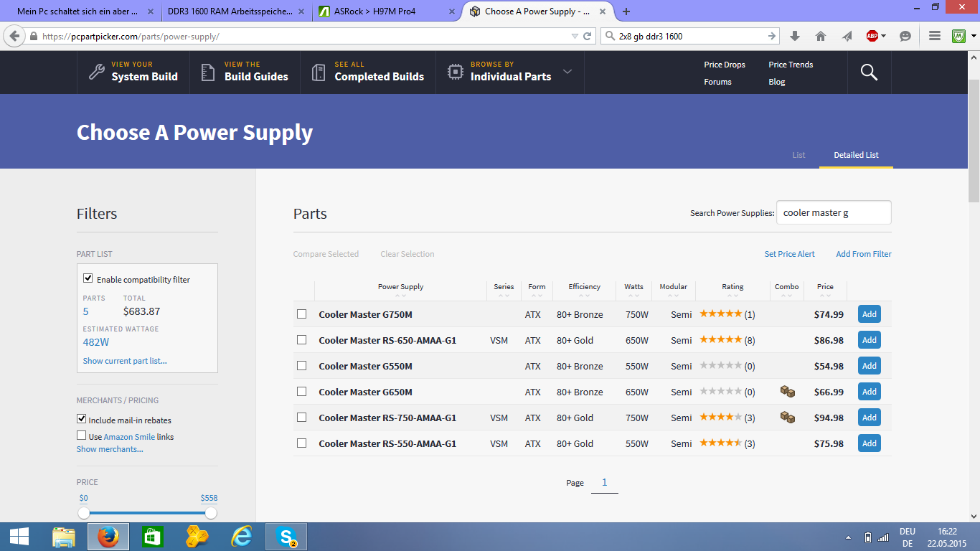Click combo box icon for RS-750-AMAA-G1

tap(787, 418)
